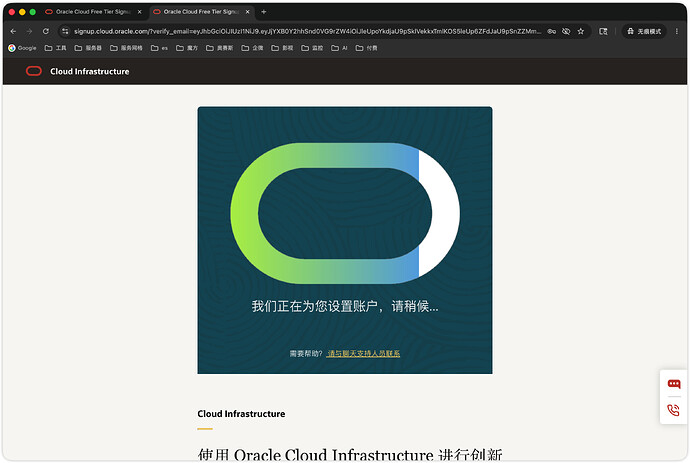Open the Google bookmark
690x463 pixels.
[x=22, y=48]
